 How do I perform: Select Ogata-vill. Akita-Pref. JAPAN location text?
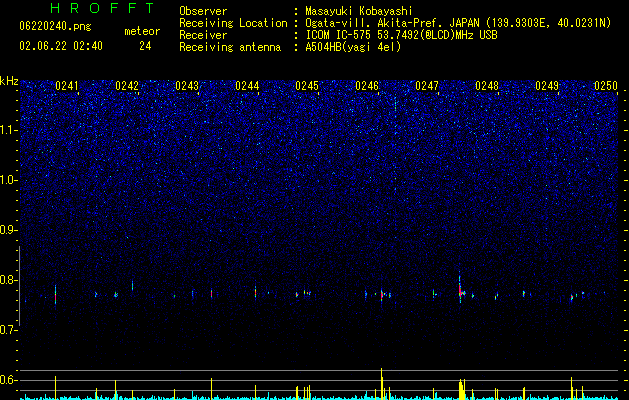[x=458, y=23]
